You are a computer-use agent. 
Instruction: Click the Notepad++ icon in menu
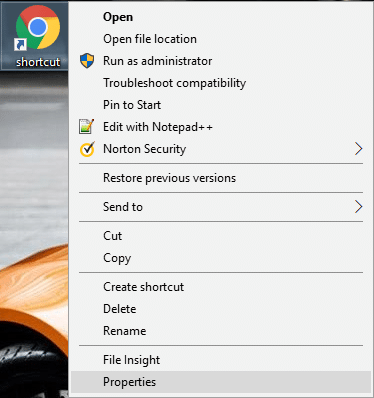click(87, 127)
